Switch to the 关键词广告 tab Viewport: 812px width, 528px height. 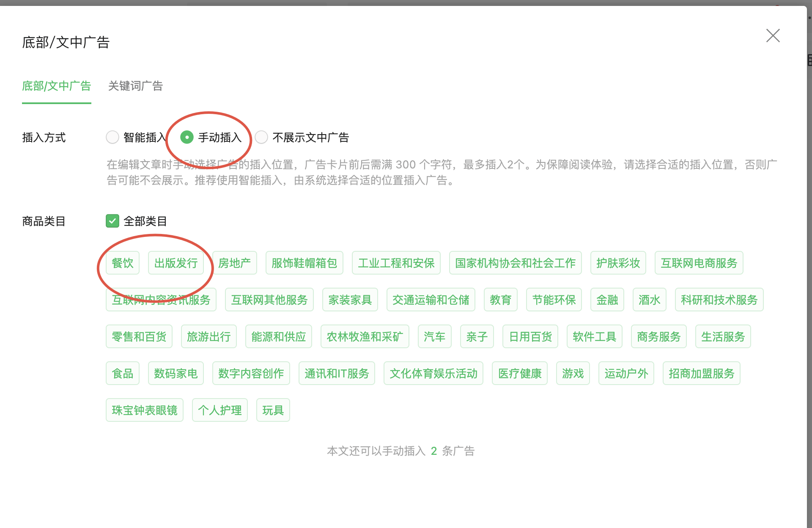[x=135, y=86]
